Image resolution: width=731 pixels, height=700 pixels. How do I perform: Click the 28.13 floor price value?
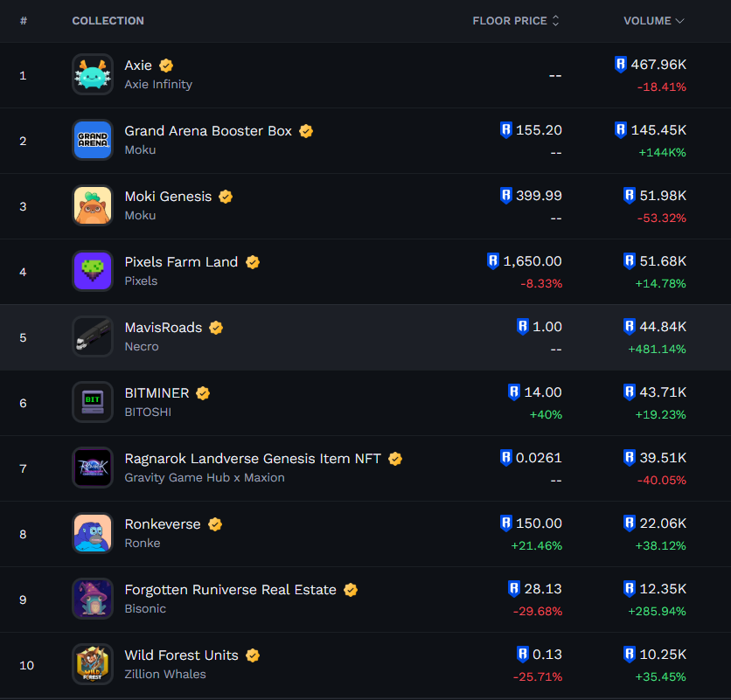click(543, 589)
